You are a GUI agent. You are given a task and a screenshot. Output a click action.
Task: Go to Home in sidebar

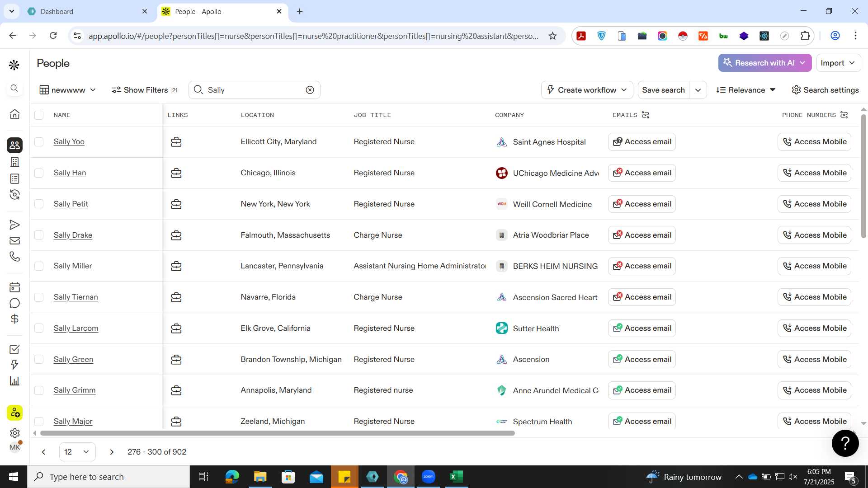14,114
